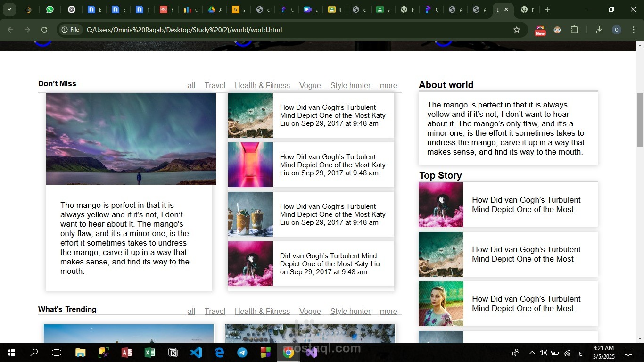Open 'Health & Fitness' in Don't Miss
The width and height of the screenshot is (644, 362).
coord(262,85)
